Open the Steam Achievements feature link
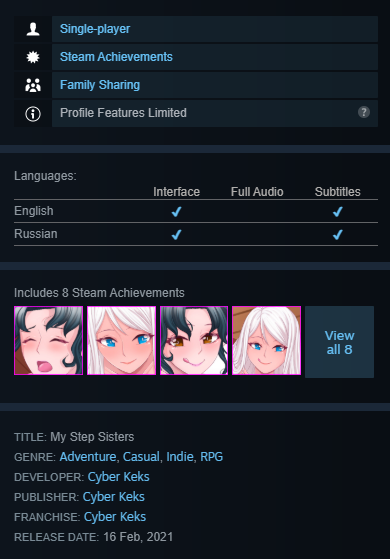 coord(116,57)
